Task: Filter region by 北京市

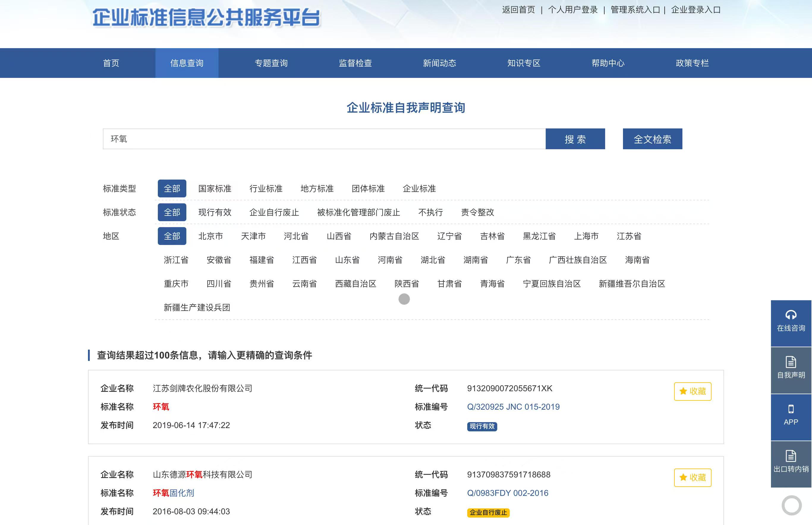Action: click(x=211, y=236)
